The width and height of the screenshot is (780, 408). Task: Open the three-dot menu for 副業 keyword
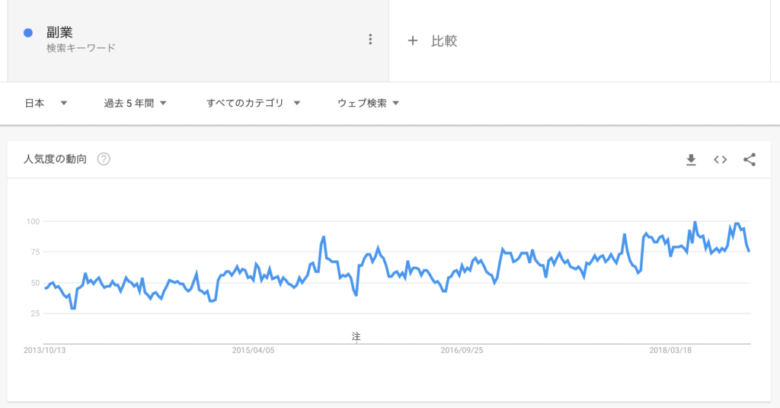(x=370, y=40)
